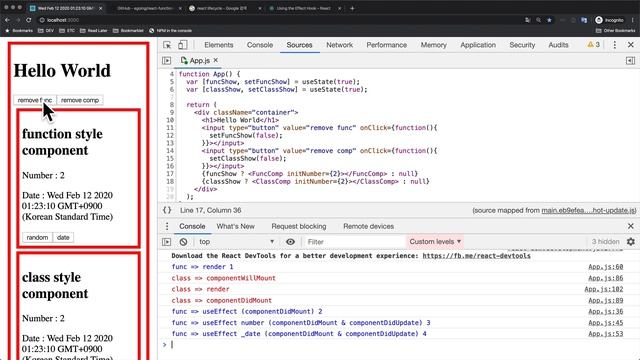The width and height of the screenshot is (640, 360).
Task: Open the Incognito profile indicator
Action: [x=609, y=20]
